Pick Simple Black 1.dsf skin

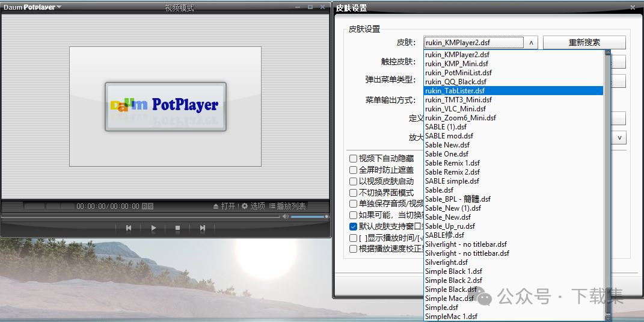(514, 271)
